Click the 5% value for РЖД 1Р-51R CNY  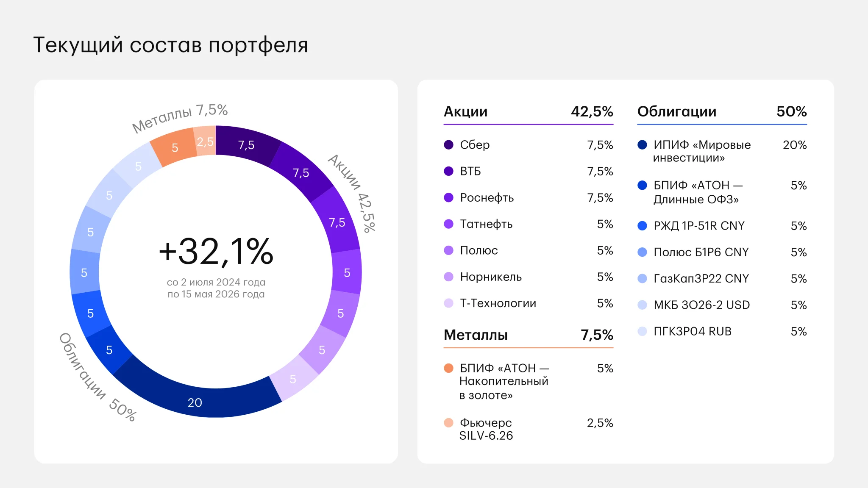799,226
